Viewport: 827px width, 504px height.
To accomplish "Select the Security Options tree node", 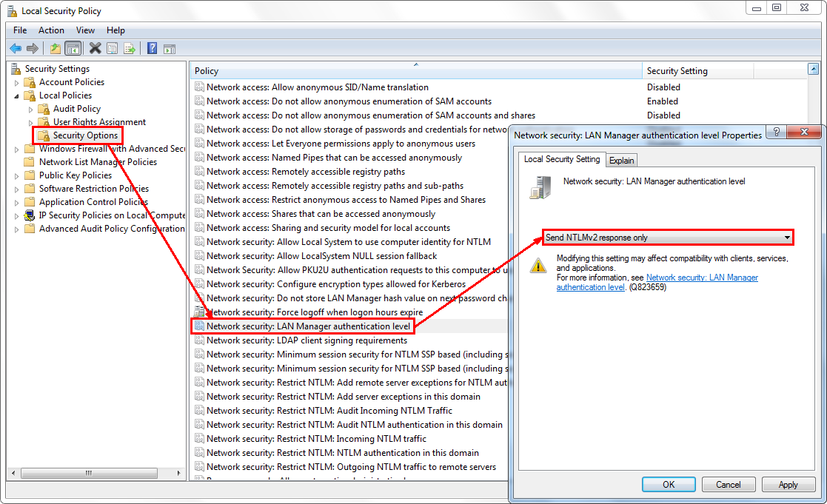I will point(84,135).
